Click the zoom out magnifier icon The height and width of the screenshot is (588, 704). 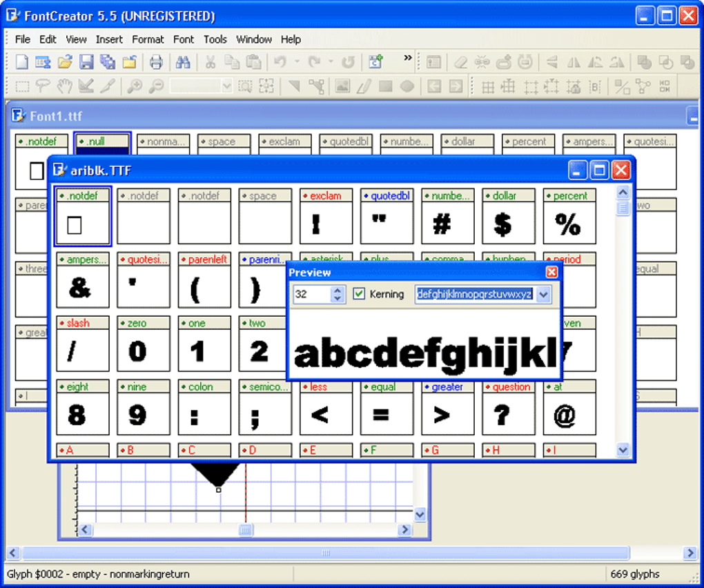[x=156, y=86]
